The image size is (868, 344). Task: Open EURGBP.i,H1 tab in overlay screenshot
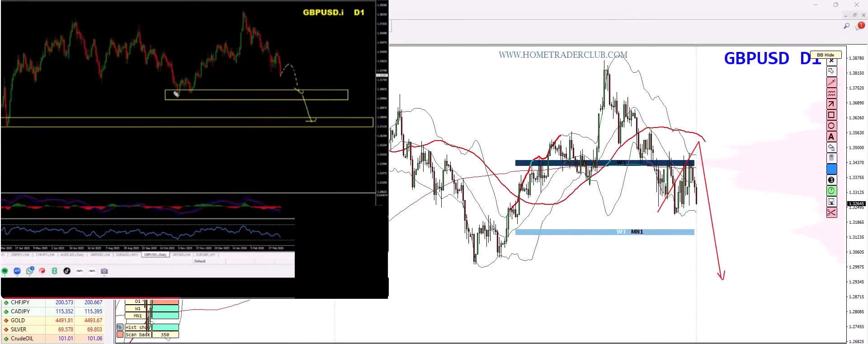[x=206, y=254]
